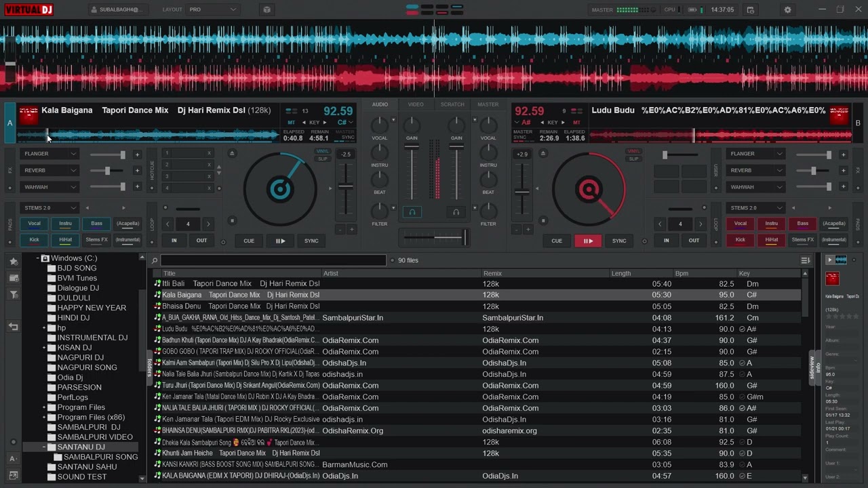Image resolution: width=868 pixels, height=488 pixels.
Task: Collapse the Windows (C:) tree node
Action: tap(38, 258)
